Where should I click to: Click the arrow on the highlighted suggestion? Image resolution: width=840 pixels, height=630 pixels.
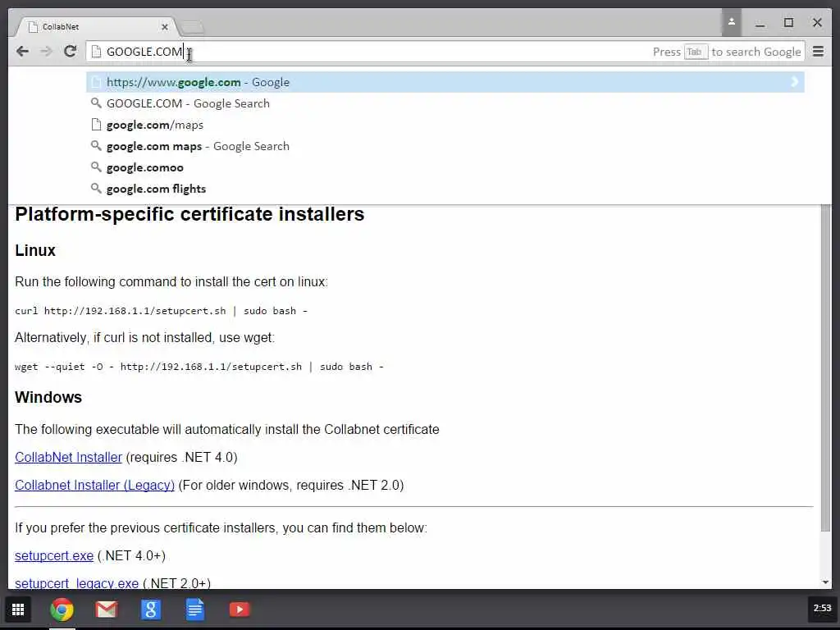pyautogui.click(x=794, y=82)
